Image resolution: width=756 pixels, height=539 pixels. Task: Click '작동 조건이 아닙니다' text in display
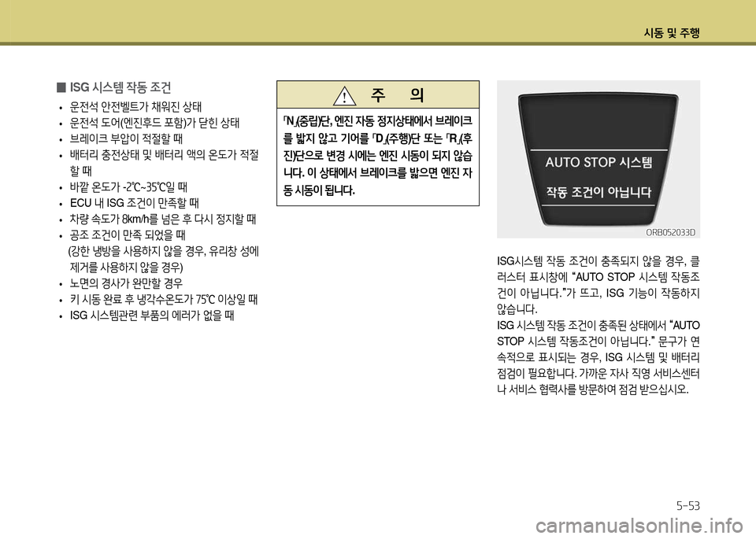click(x=598, y=192)
